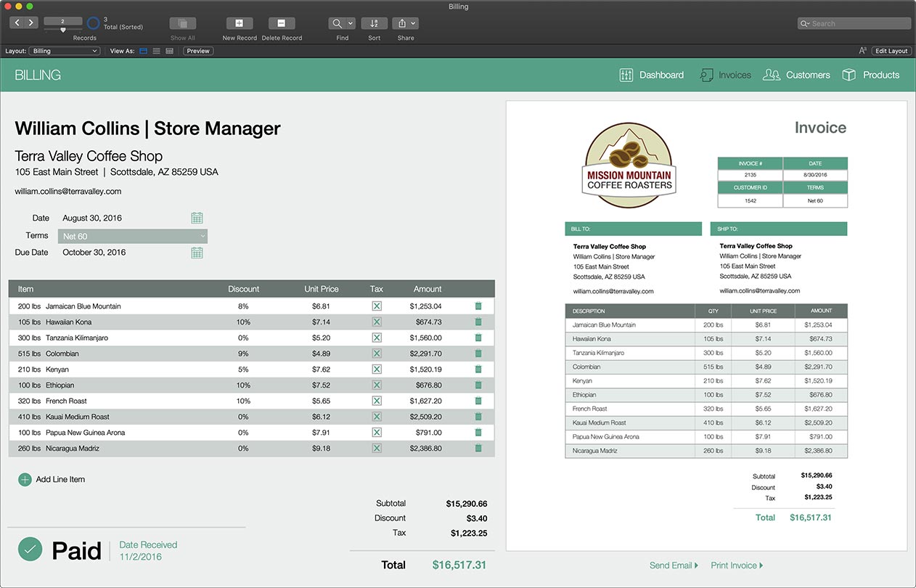Click the Add Line Item plus icon
This screenshot has width=916, height=588.
pyautogui.click(x=25, y=480)
